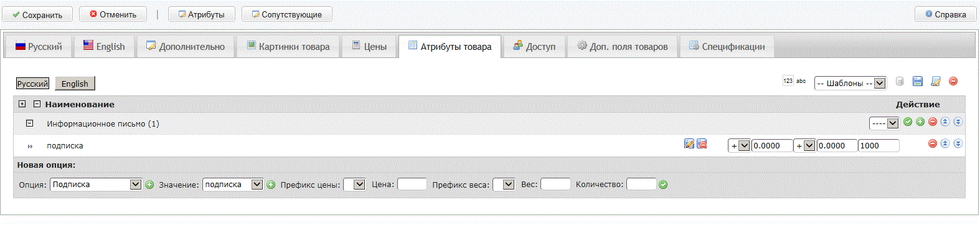Open the Доступ tab

(534, 46)
